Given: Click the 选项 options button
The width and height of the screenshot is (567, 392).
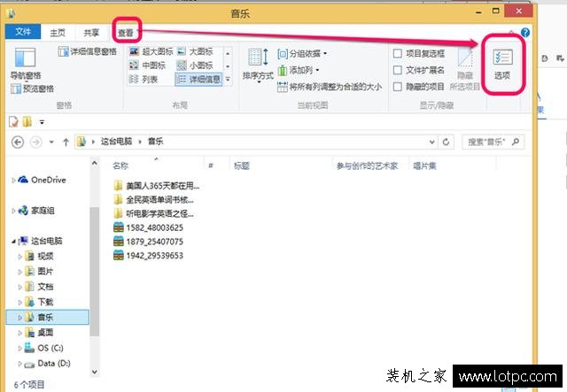Looking at the screenshot, I should tap(502, 65).
